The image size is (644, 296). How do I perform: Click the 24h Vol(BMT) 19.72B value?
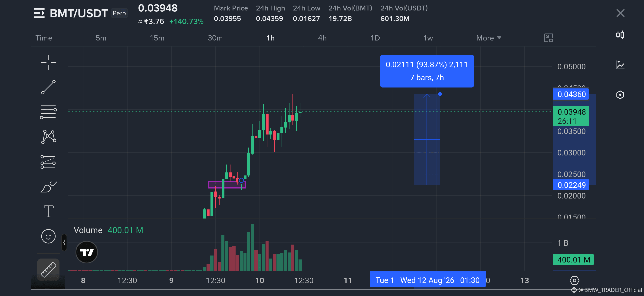pos(340,19)
